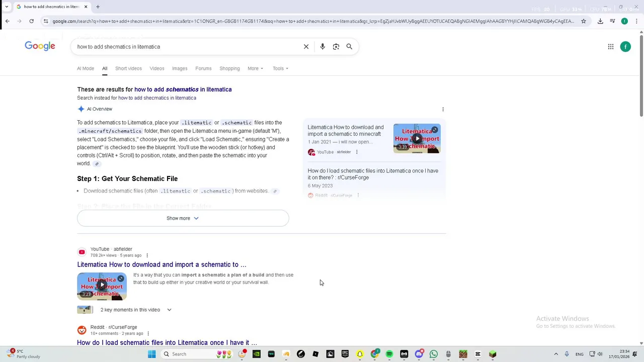Close the Litematica search tab
Image resolution: width=644 pixels, height=362 pixels.
[x=86, y=7]
